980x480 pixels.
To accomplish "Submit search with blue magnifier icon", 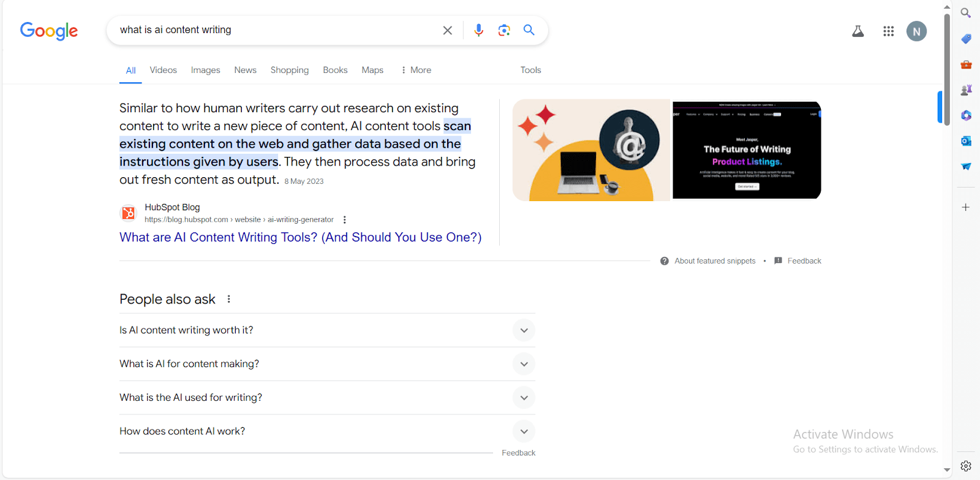I will click(x=529, y=29).
